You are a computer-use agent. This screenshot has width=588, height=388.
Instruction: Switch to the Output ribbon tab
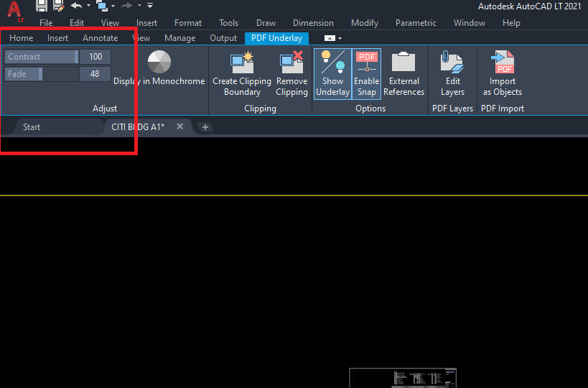pos(223,38)
